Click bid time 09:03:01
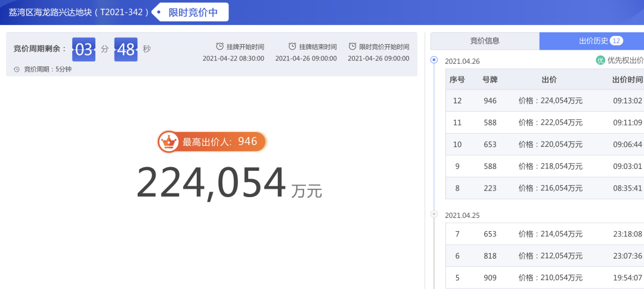 (x=627, y=166)
